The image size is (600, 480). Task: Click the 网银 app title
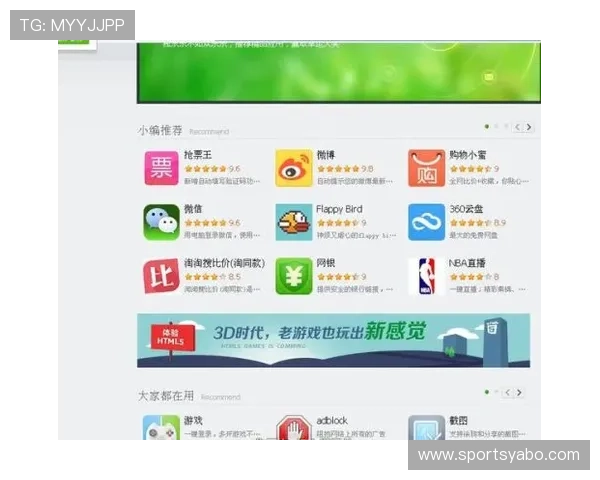click(x=326, y=263)
